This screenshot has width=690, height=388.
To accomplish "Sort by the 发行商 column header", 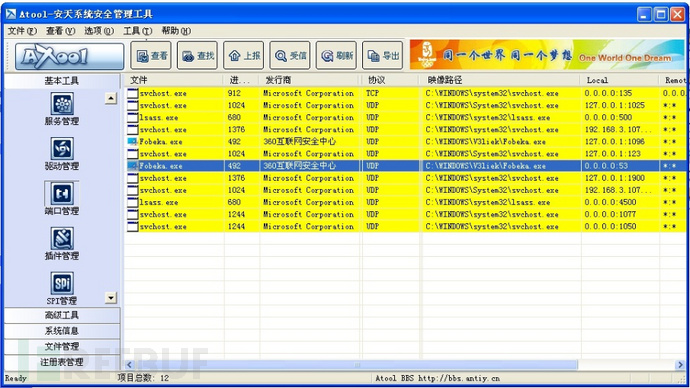I will (x=310, y=80).
